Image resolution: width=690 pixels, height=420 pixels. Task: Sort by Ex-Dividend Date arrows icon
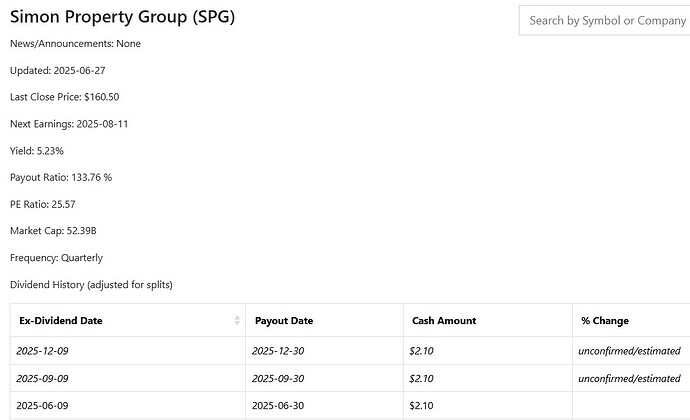pos(237,321)
